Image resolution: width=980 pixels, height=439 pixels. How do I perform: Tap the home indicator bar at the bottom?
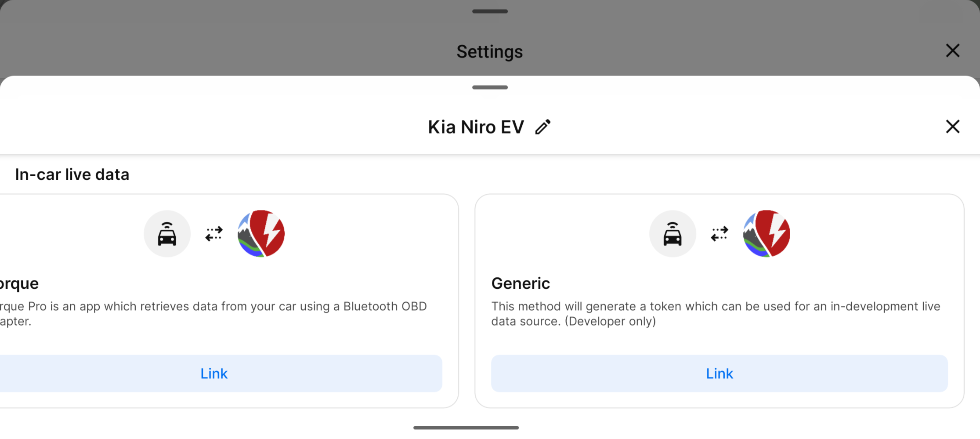click(466, 428)
